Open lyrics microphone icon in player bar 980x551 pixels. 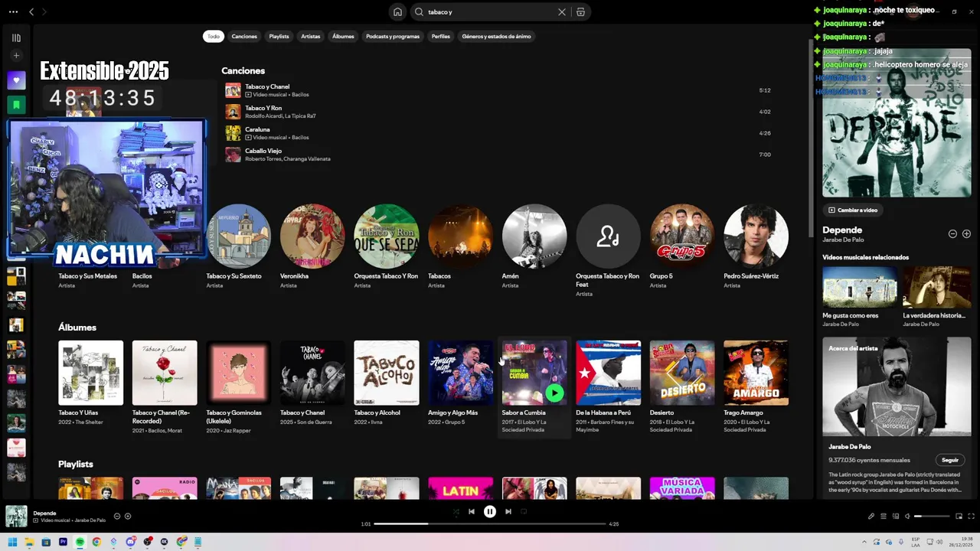[x=871, y=516]
